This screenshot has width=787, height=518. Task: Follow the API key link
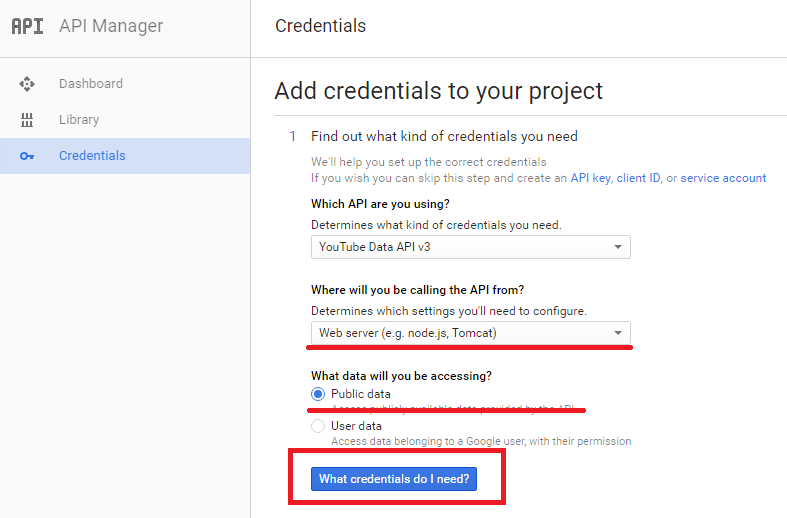click(x=590, y=178)
